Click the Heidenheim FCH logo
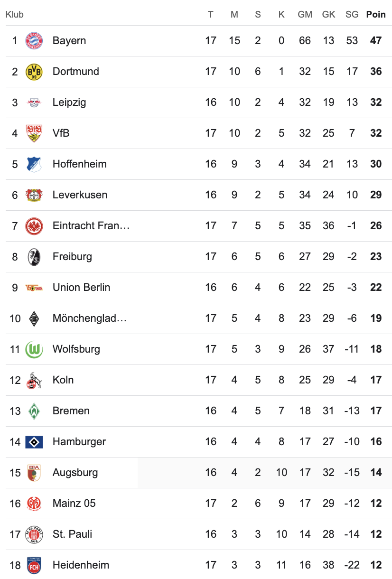Screen dimensions: 392x579 click(x=34, y=565)
